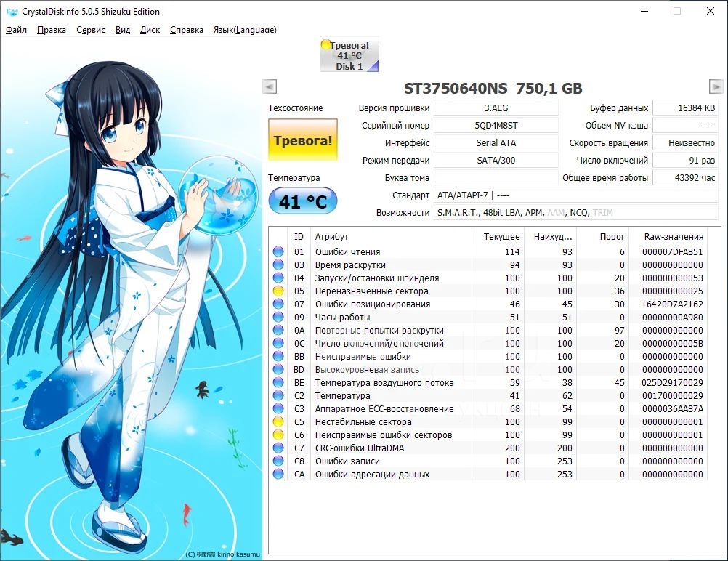Click status icon for C8 Ошибки записи

tap(278, 461)
